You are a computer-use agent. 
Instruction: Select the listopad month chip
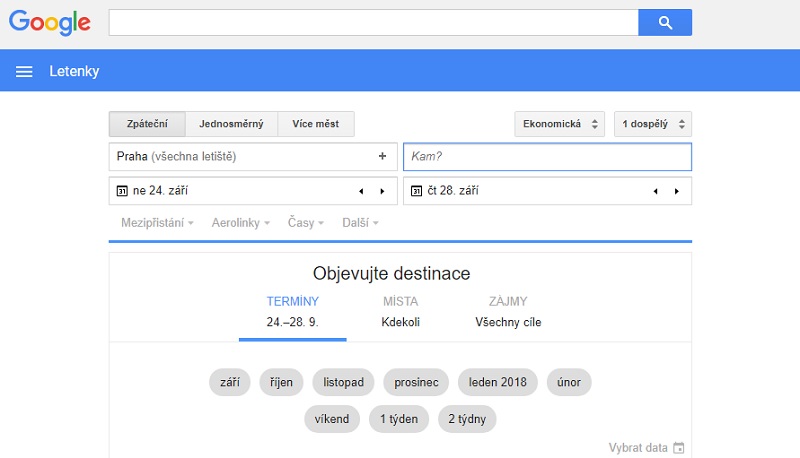pos(343,382)
